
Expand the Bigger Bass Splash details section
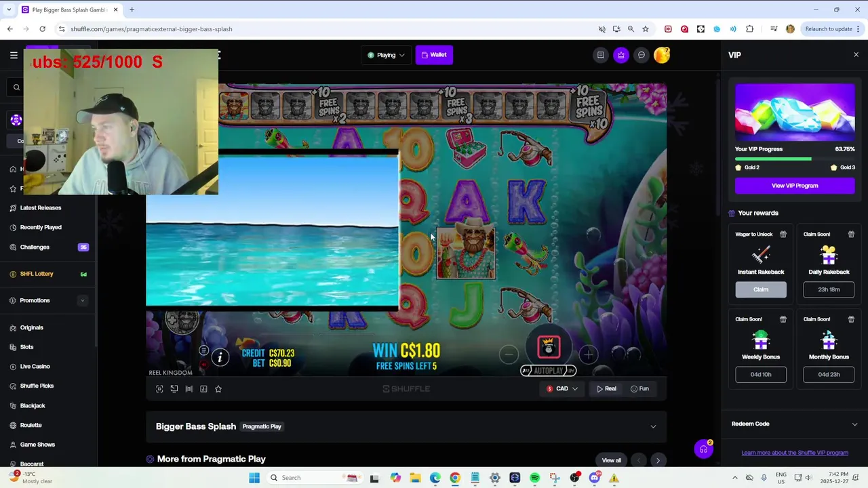pos(653,426)
